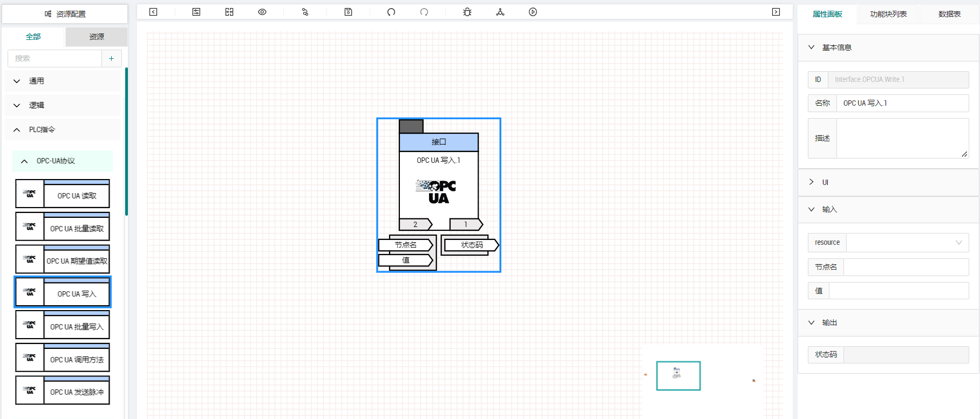Image resolution: width=980 pixels, height=419 pixels.
Task: Click the OPC UA 调用方法 block icon
Action: (x=30, y=358)
